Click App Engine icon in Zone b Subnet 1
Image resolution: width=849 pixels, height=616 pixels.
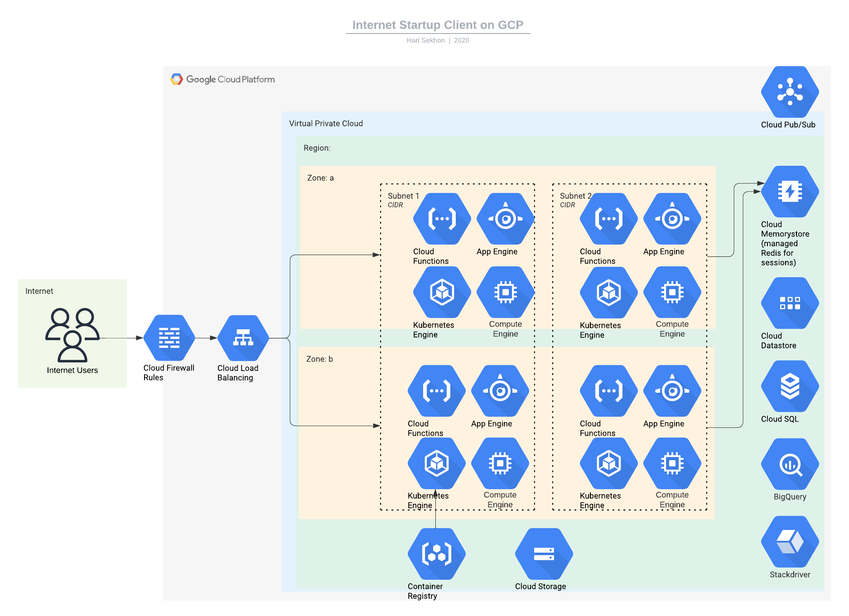coord(500,391)
